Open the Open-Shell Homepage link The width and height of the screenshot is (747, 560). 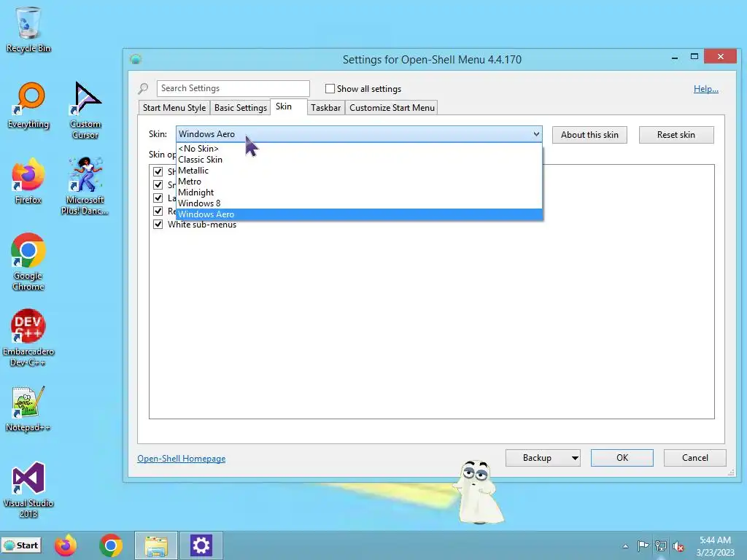click(x=182, y=458)
